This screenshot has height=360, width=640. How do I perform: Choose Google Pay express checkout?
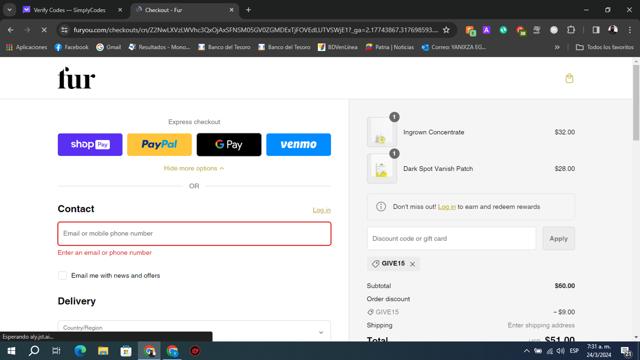point(229,144)
